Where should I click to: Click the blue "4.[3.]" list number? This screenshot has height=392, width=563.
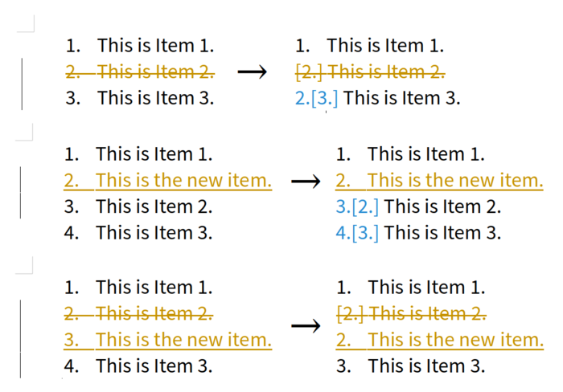[x=357, y=234]
